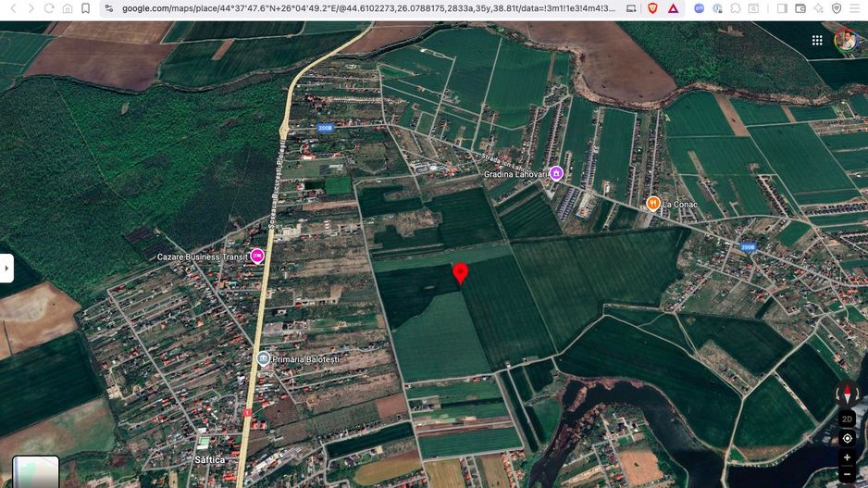Reload the Google Maps page

[49, 8]
